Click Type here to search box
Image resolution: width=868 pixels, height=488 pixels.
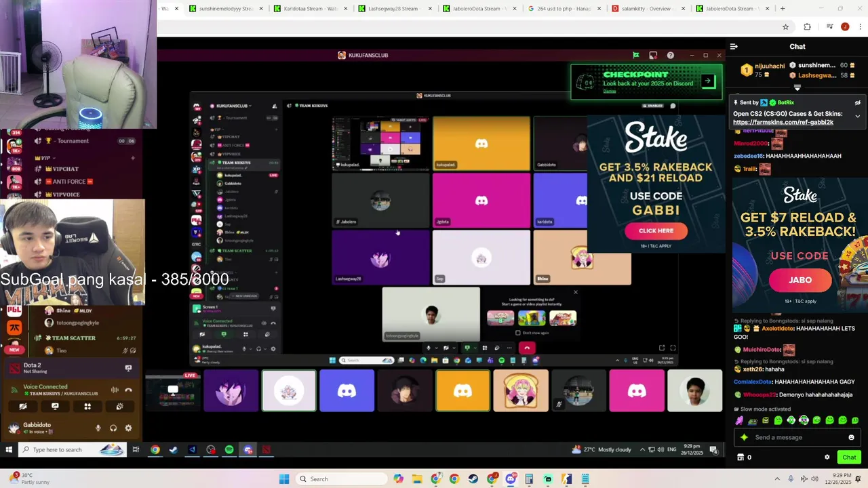[x=71, y=449]
